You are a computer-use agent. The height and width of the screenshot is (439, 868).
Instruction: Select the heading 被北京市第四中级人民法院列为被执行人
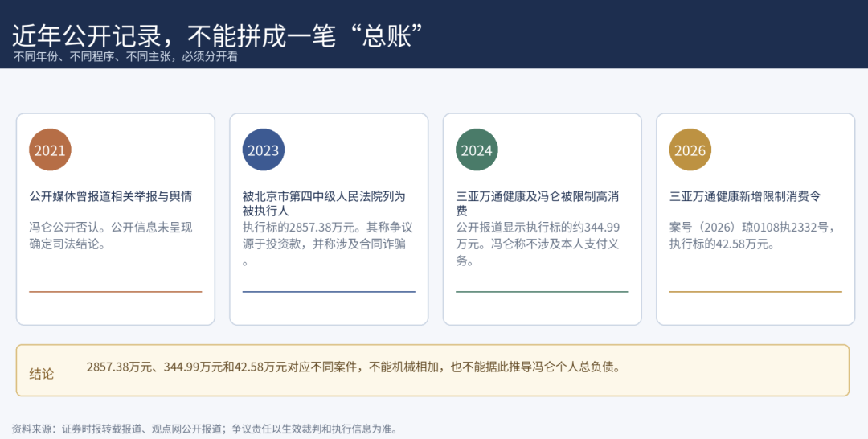tap(324, 203)
